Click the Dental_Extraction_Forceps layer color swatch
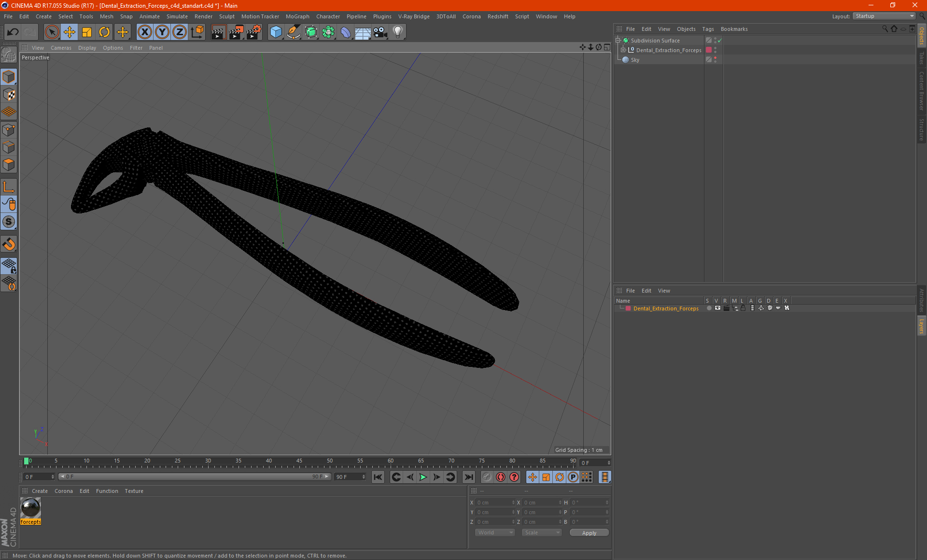The height and width of the screenshot is (560, 927). (x=628, y=308)
